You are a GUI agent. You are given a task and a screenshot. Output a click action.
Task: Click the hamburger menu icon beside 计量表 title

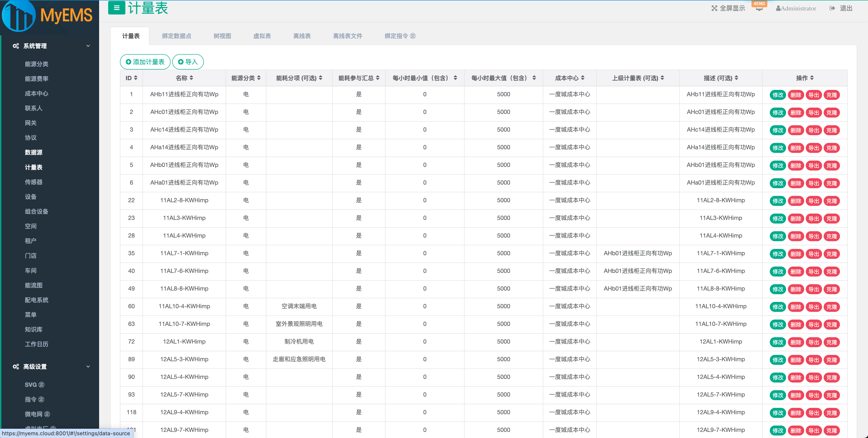pos(117,8)
